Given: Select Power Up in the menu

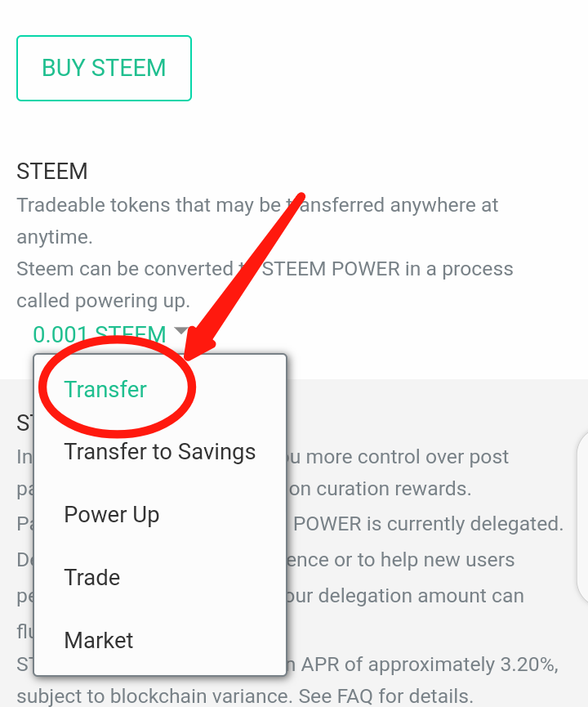Looking at the screenshot, I should [x=112, y=515].
